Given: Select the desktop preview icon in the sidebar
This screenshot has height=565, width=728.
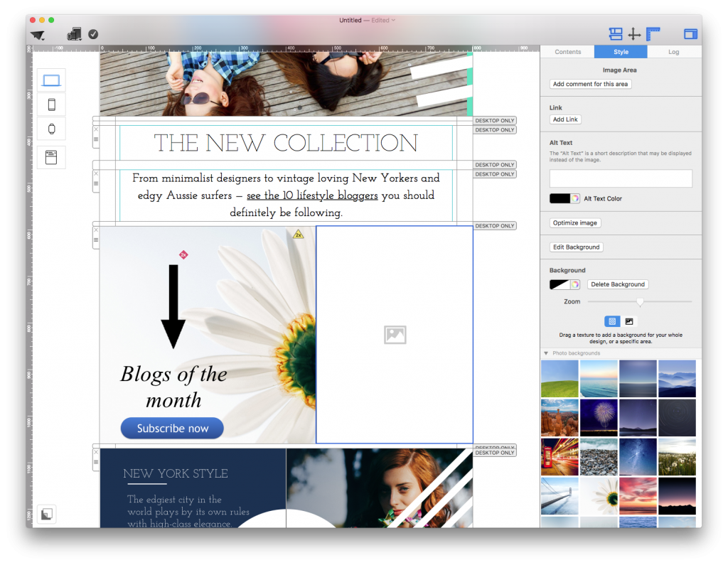Looking at the screenshot, I should tap(51, 80).
